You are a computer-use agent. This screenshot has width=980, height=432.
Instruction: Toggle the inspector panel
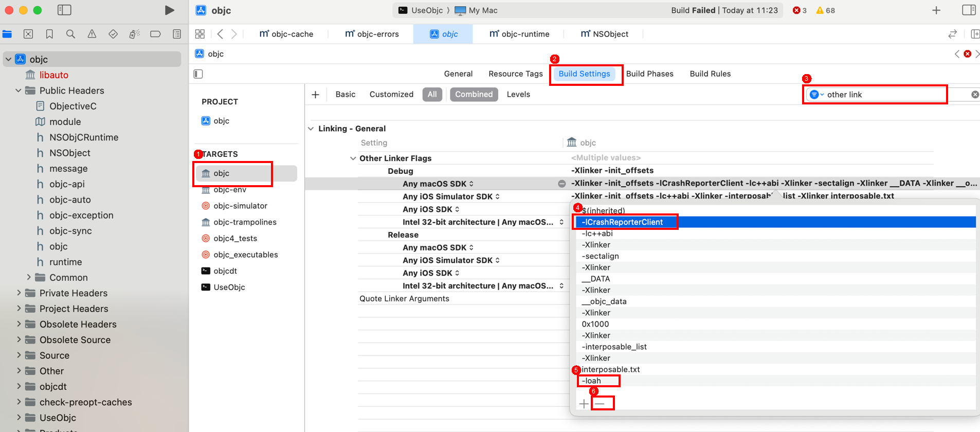click(969, 10)
